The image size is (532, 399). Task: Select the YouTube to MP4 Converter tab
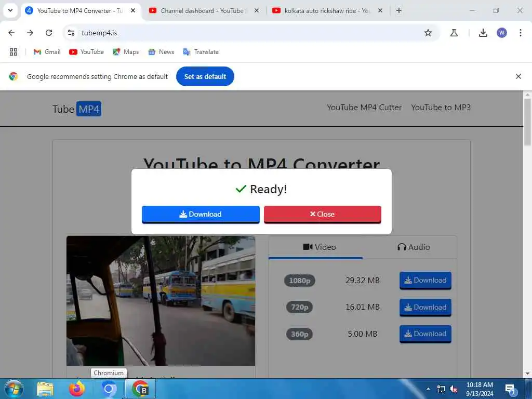(79, 11)
